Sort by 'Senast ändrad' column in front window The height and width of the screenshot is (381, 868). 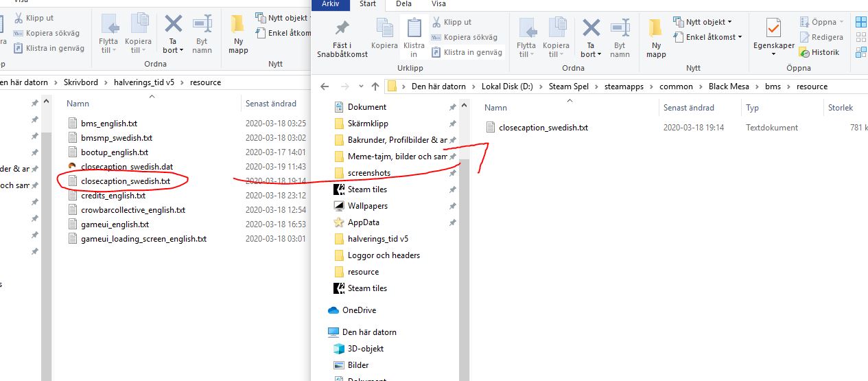(689, 108)
